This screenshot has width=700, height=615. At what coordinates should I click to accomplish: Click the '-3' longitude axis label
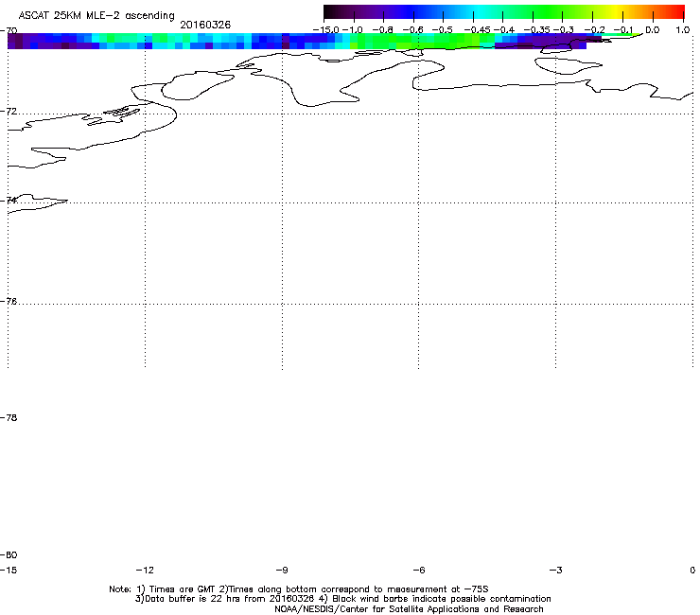pos(556,570)
